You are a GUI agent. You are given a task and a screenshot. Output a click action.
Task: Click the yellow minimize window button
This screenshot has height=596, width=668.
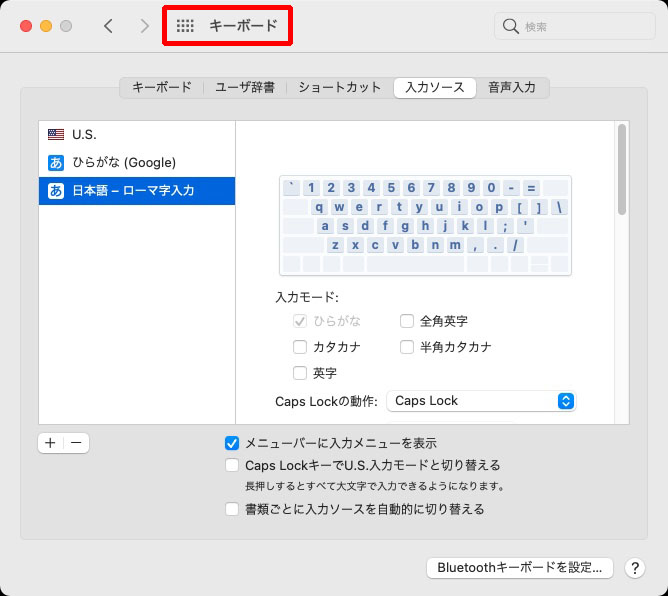(46, 26)
